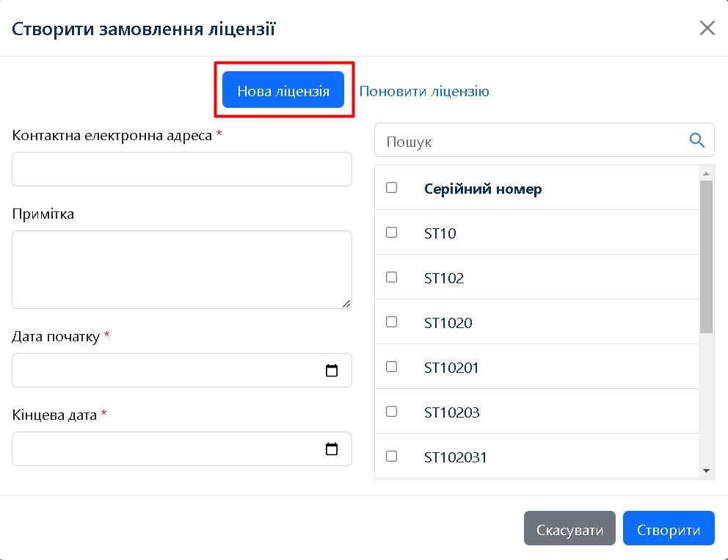Select the ST102 checkbox
The height and width of the screenshot is (560, 728).
(x=391, y=277)
